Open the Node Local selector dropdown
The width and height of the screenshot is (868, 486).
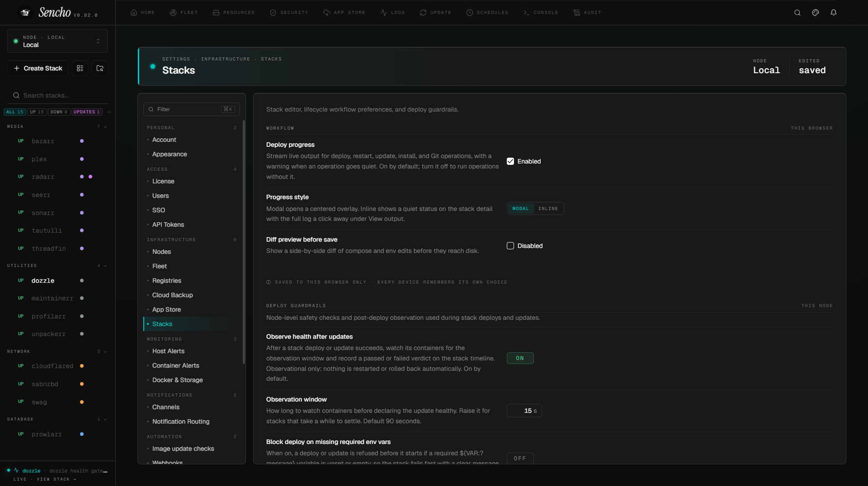(x=57, y=41)
